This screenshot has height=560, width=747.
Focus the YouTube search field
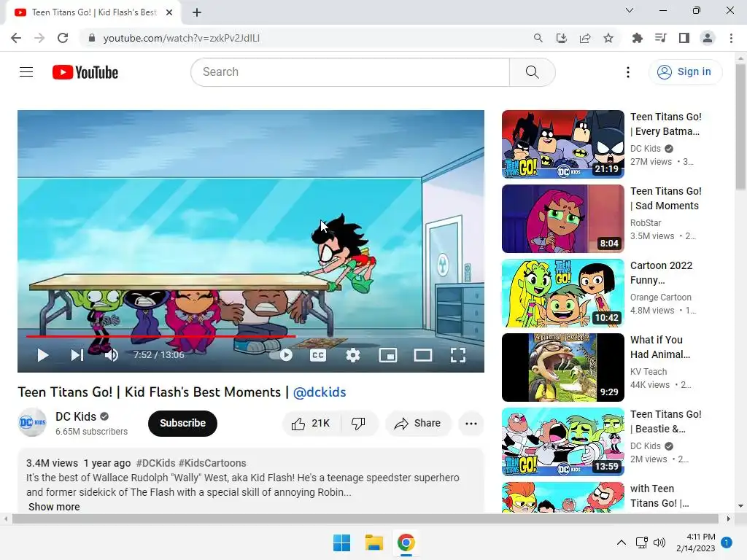(350, 72)
